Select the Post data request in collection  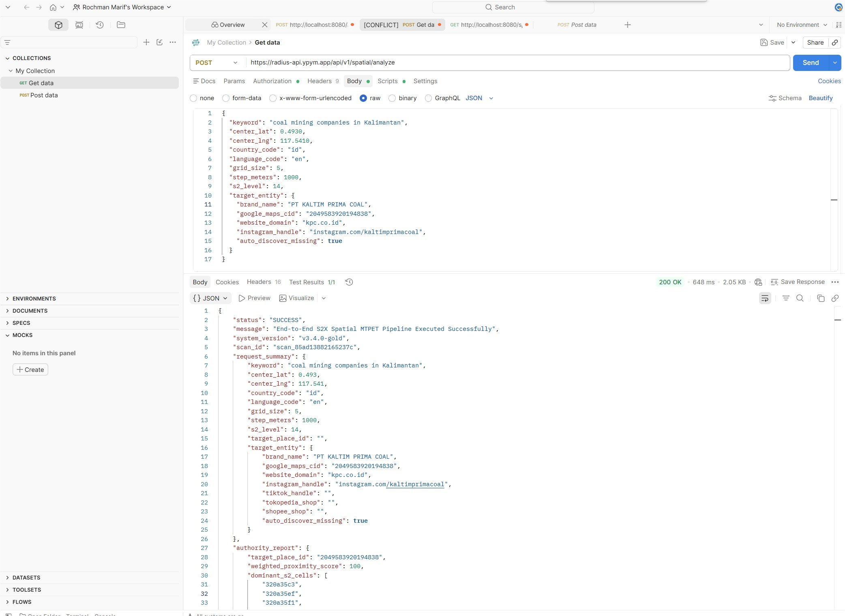[90, 95]
